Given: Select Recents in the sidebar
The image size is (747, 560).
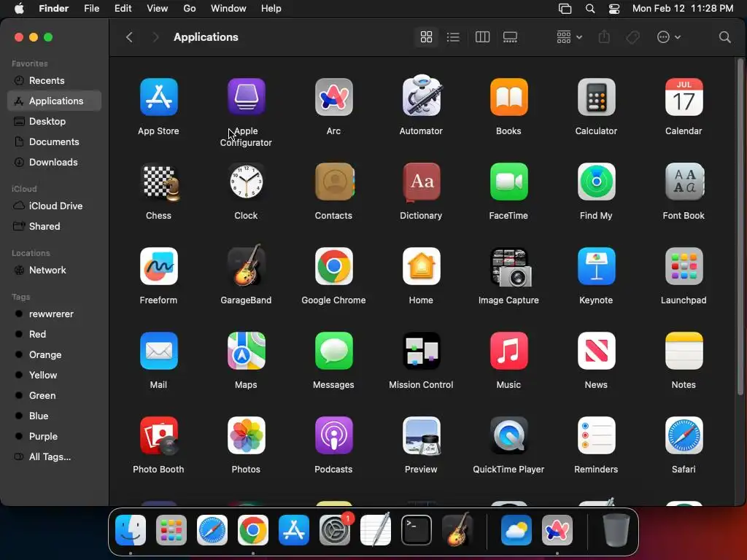Looking at the screenshot, I should [54, 80].
